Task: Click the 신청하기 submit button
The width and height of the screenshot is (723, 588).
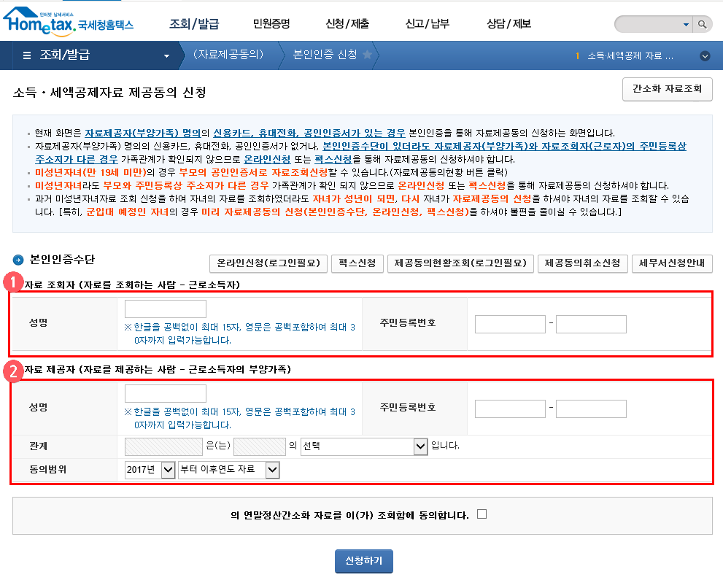Action: coord(363,561)
